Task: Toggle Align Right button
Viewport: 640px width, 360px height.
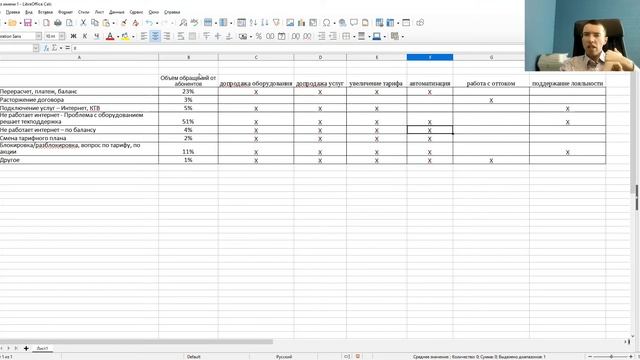Action: pos(167,36)
